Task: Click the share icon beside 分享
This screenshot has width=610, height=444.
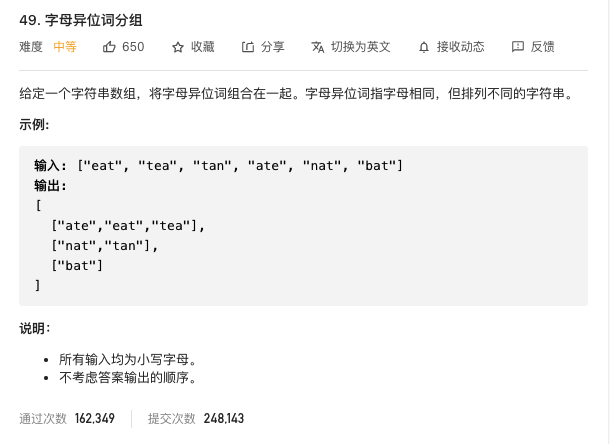Action: [248, 47]
